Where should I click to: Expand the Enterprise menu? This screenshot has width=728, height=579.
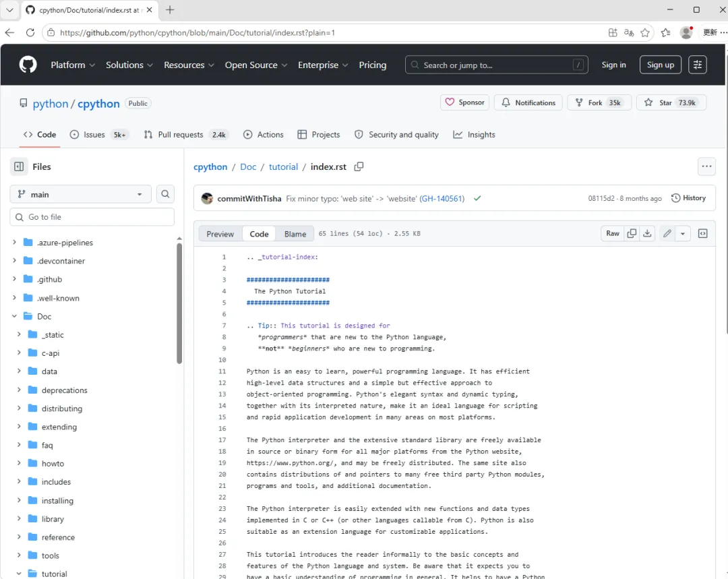click(323, 65)
